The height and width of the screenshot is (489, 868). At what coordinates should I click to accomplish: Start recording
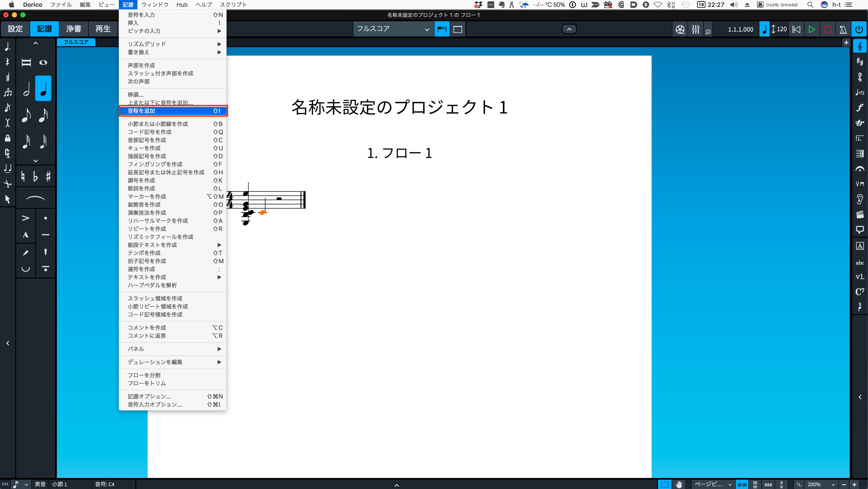coord(827,29)
